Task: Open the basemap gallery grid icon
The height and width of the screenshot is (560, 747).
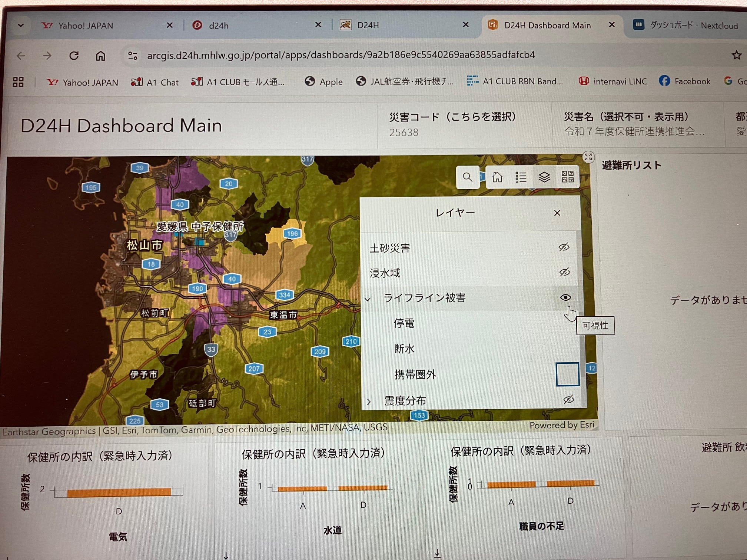Action: pyautogui.click(x=567, y=177)
